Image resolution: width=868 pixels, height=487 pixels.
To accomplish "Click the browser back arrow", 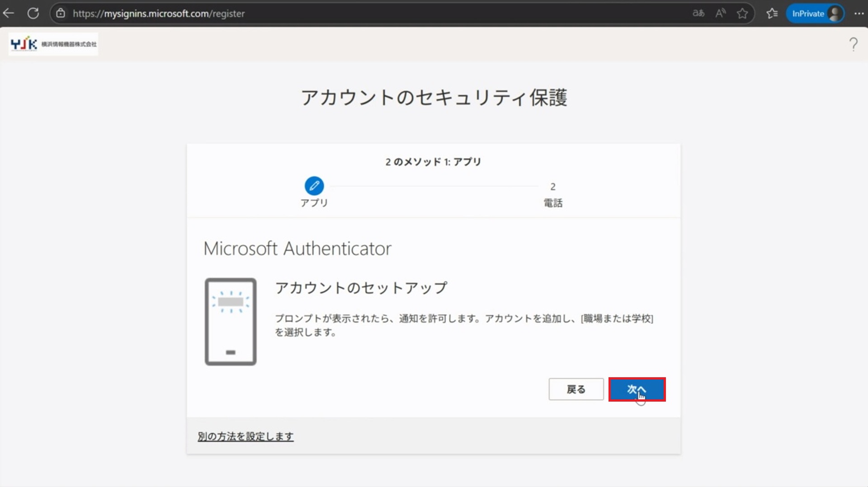I will point(9,13).
